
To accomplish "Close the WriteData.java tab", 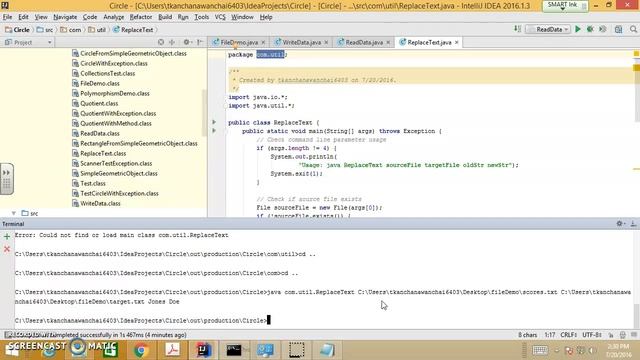I will click(x=326, y=42).
